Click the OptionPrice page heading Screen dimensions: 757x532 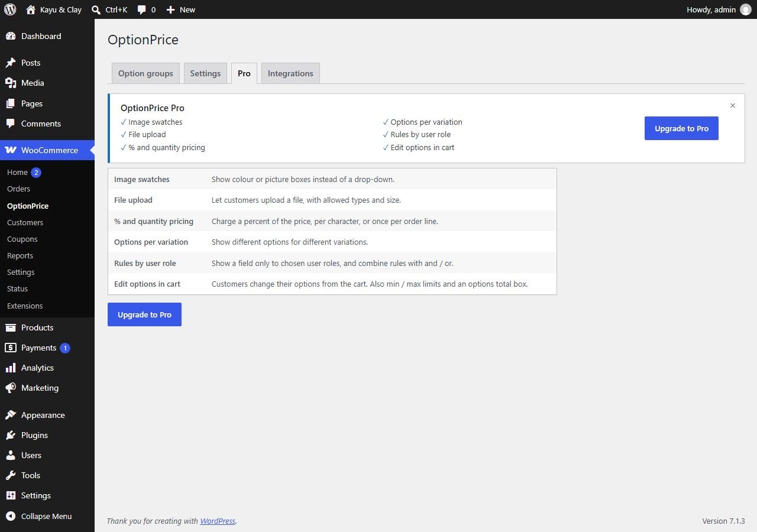(143, 40)
